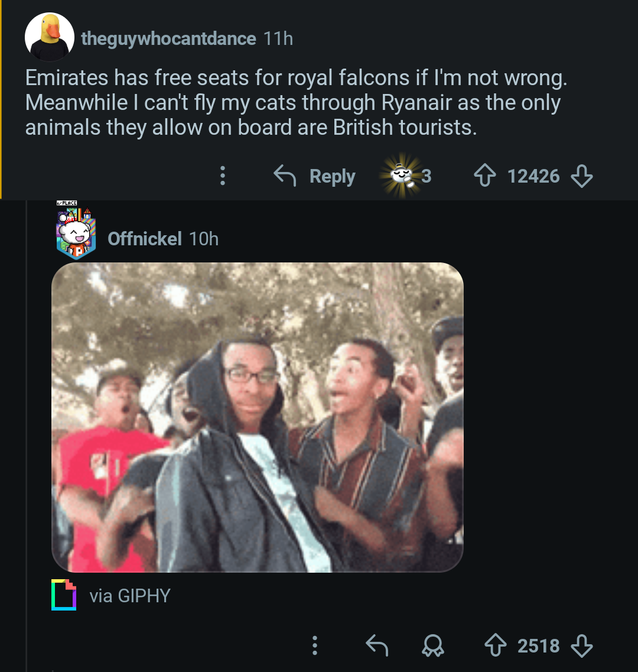Open the overflow menu on the Emirates comment
Screen dimensions: 638x672
coord(222,176)
